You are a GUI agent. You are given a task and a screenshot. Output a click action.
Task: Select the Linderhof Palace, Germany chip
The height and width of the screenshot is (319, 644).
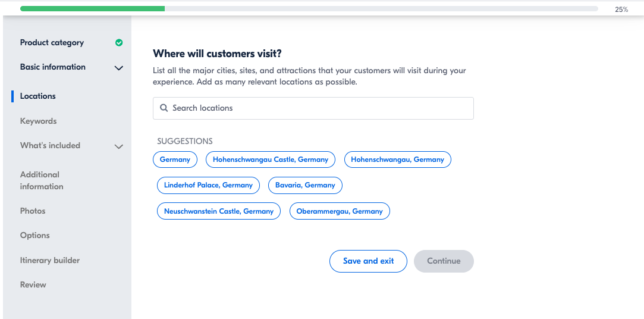208,185
